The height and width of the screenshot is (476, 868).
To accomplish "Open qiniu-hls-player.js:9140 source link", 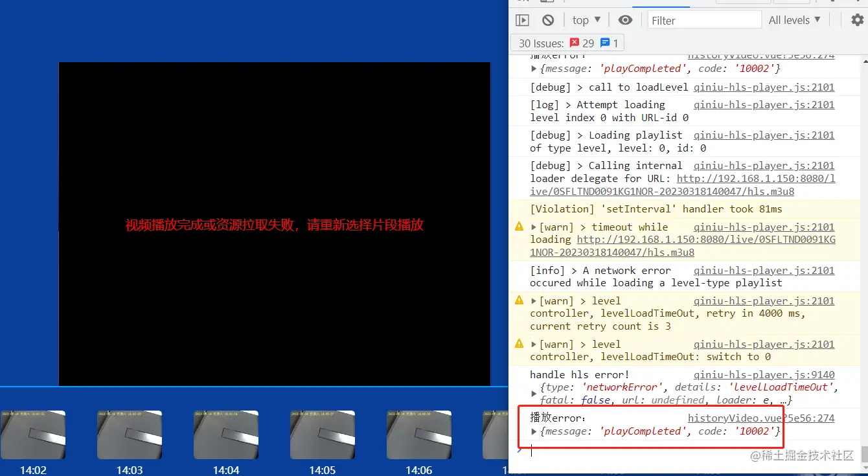I will 764,375.
